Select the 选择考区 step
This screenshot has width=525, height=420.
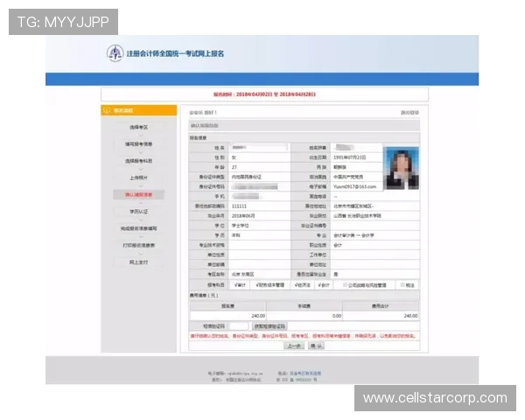tap(138, 127)
